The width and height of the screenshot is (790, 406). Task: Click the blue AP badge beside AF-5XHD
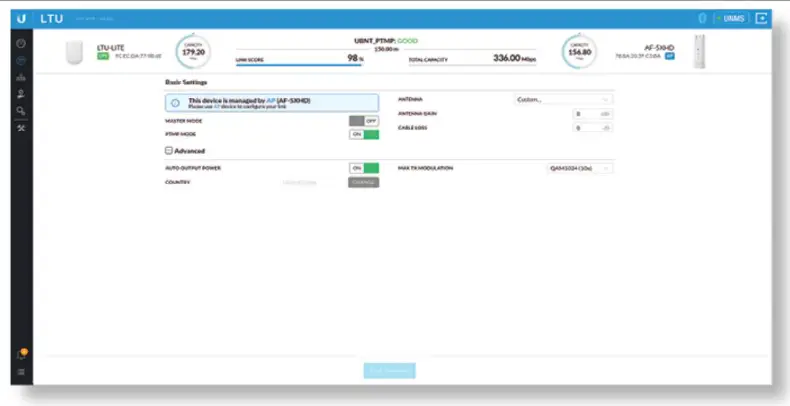[670, 56]
